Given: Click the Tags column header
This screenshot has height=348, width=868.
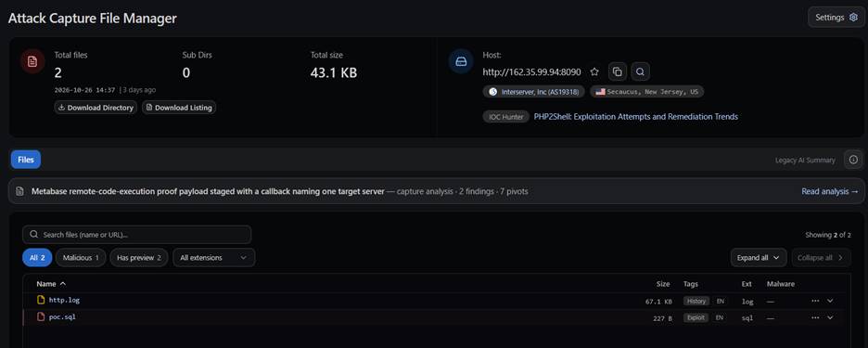Looking at the screenshot, I should pos(691,284).
